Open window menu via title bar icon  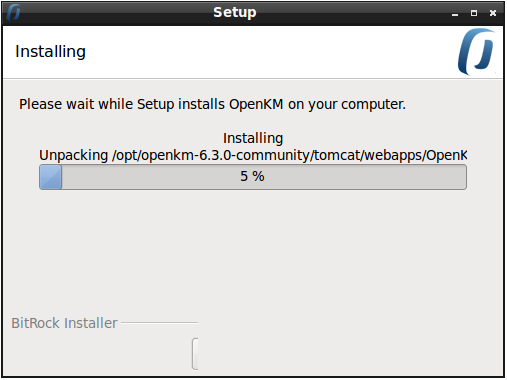14,13
